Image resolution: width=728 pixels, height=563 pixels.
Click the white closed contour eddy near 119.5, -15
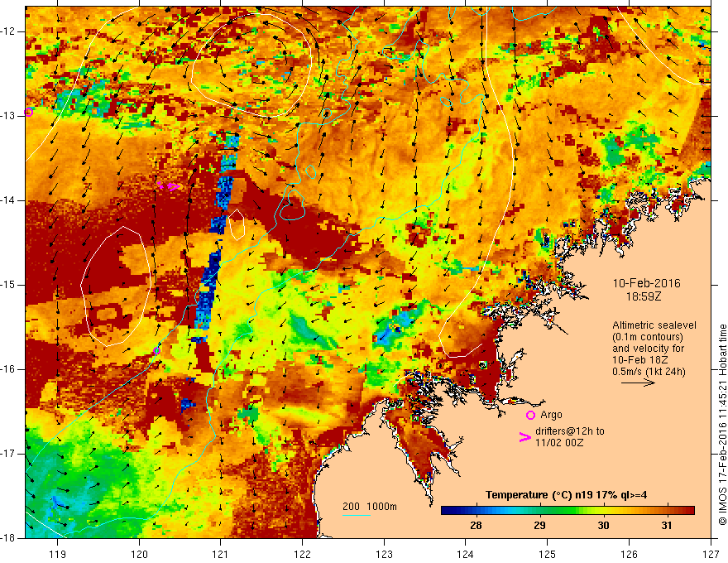116,286
